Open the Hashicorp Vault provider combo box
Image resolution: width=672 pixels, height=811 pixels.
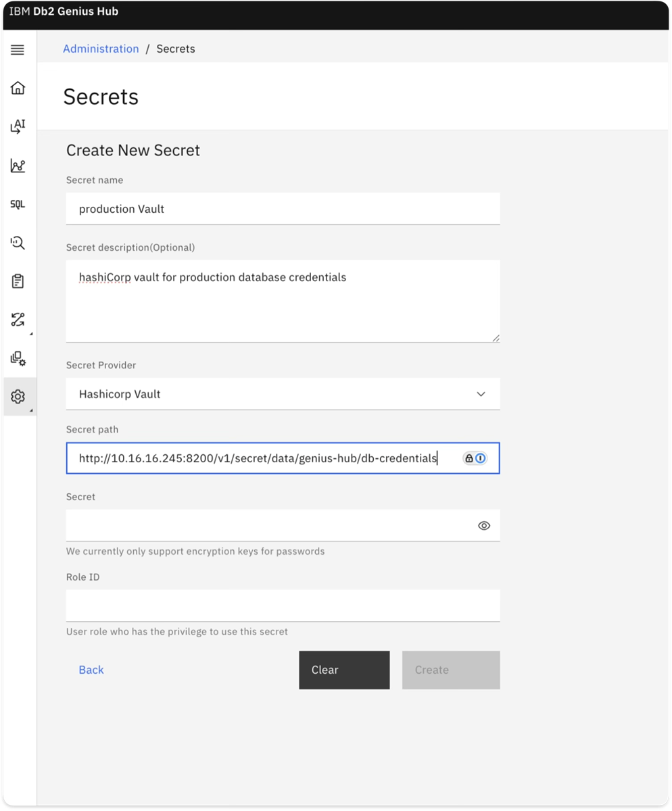[283, 394]
